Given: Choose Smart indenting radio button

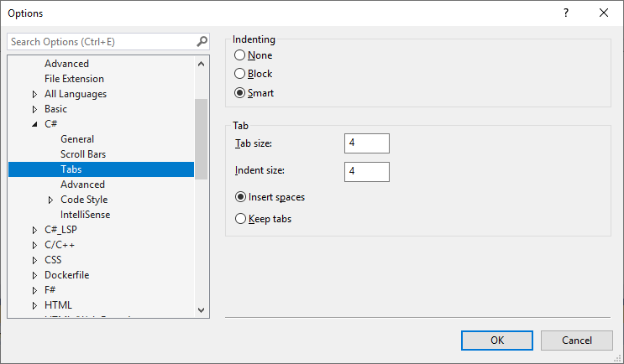Looking at the screenshot, I should coord(241,93).
